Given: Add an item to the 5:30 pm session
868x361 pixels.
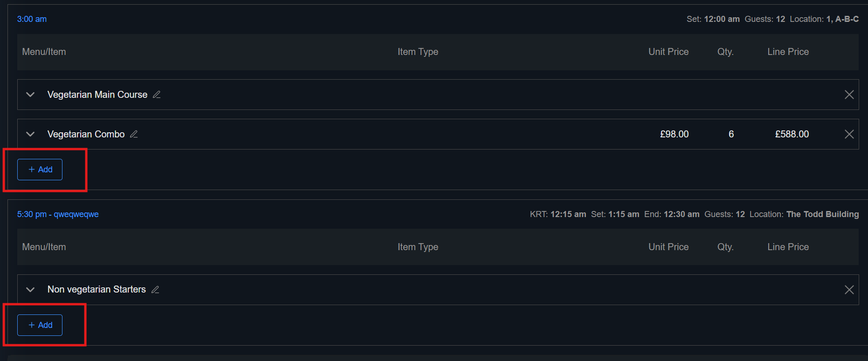Looking at the screenshot, I should coord(40,325).
